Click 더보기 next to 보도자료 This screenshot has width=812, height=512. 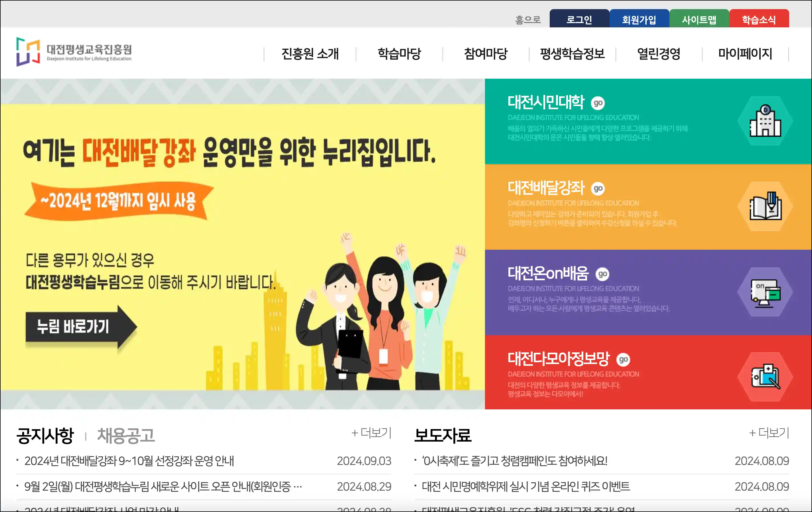point(769,432)
